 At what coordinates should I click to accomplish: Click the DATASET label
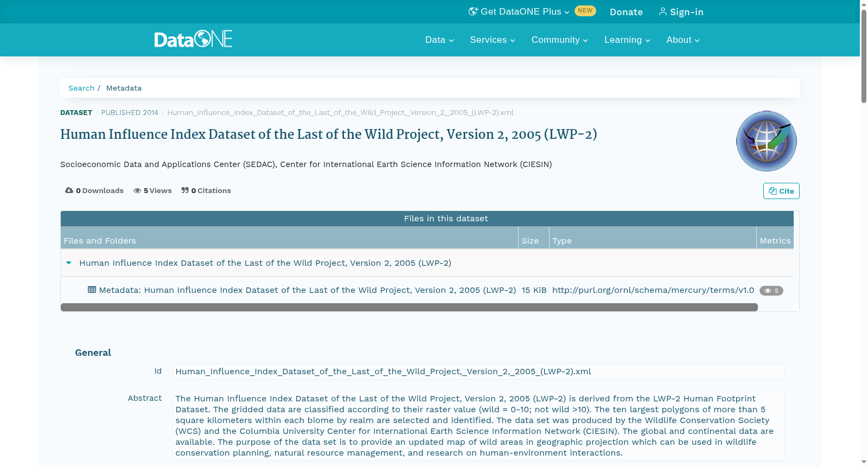click(76, 113)
